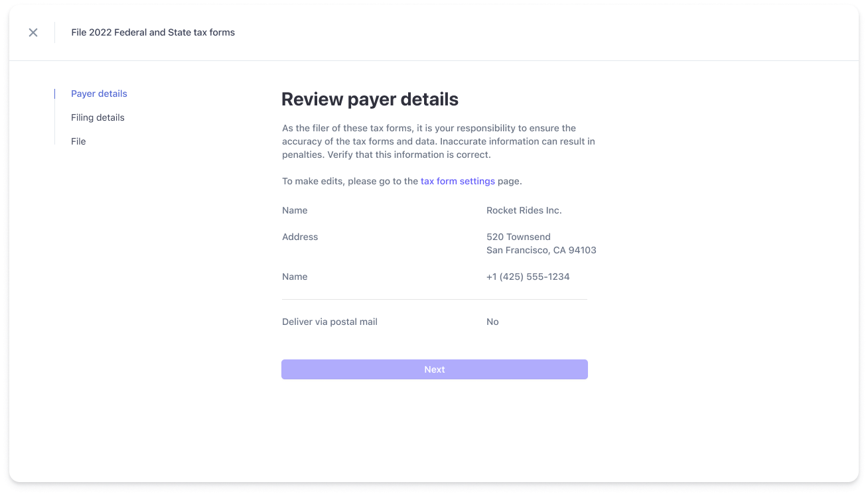The image size is (868, 496).
Task: Click the payer Address value
Action: tap(542, 243)
